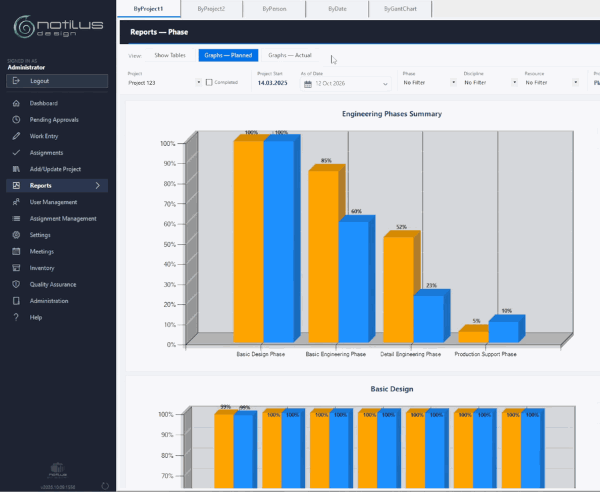Click the Basic Design chart title
Image resolution: width=600 pixels, height=492 pixels.
click(x=392, y=389)
